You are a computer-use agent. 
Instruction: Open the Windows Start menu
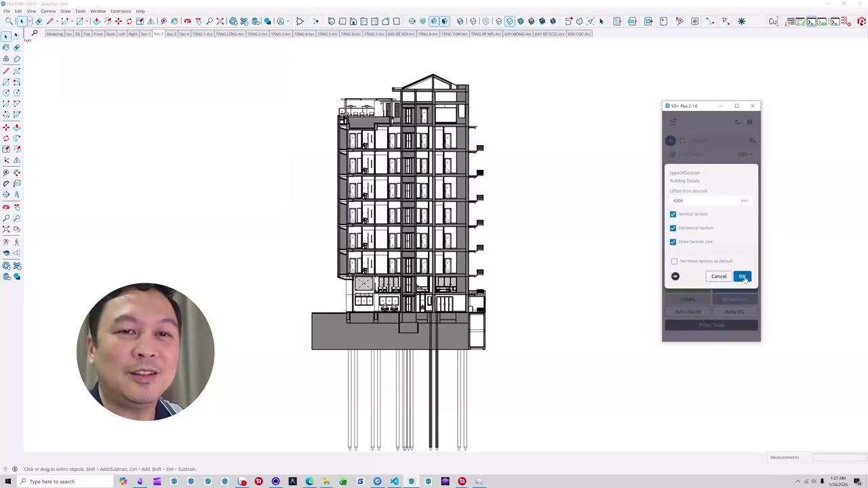pos(7,481)
